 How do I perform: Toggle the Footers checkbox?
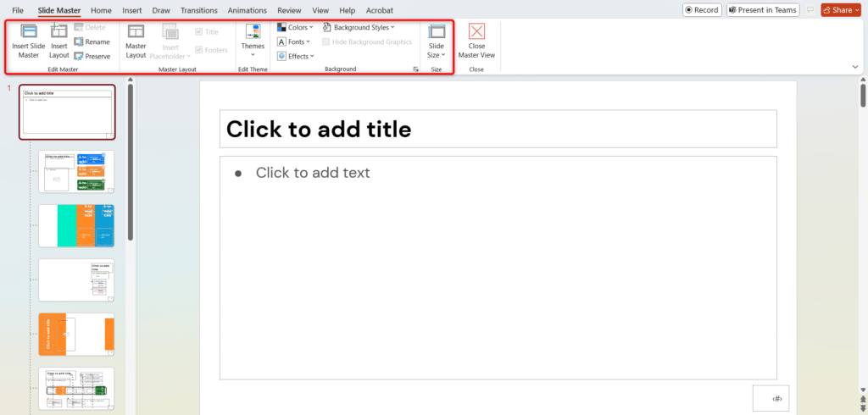point(199,50)
